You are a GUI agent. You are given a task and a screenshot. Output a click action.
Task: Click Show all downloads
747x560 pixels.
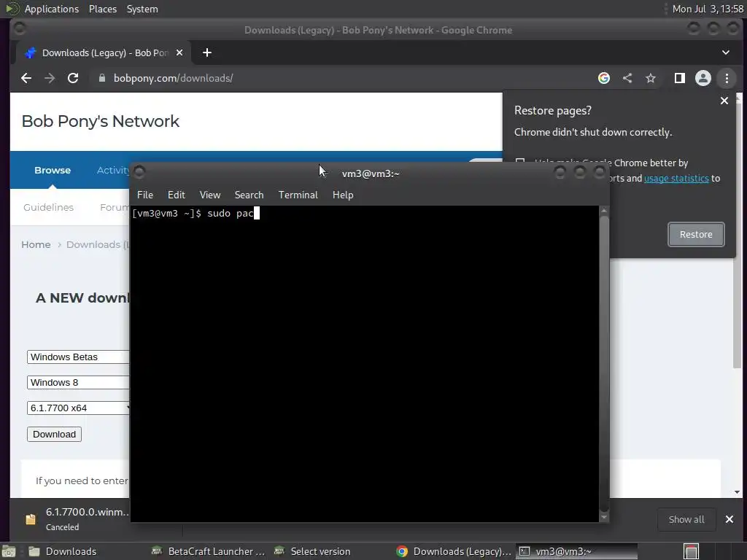686,519
